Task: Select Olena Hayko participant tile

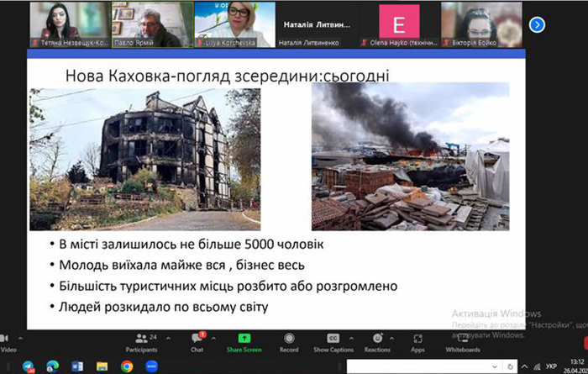Action: click(399, 24)
